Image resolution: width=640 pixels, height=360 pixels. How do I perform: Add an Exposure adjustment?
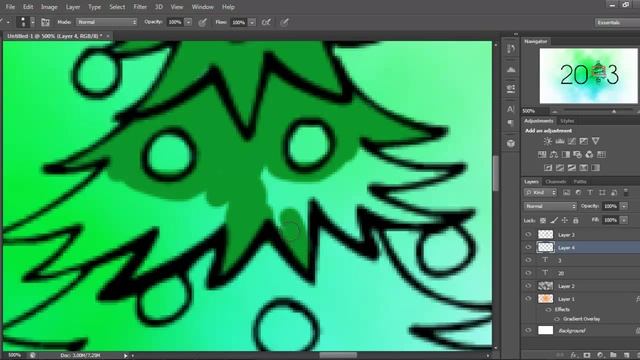pyautogui.click(x=584, y=141)
